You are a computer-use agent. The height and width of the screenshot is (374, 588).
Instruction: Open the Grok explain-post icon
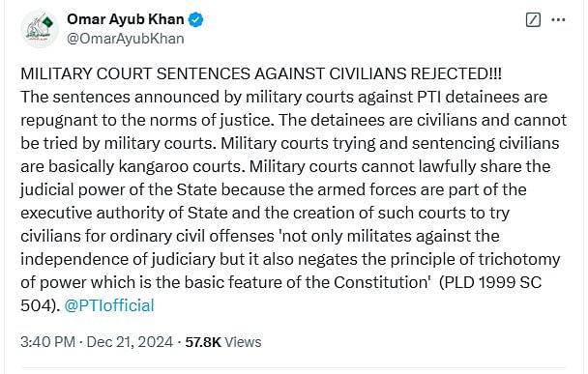[x=533, y=20]
